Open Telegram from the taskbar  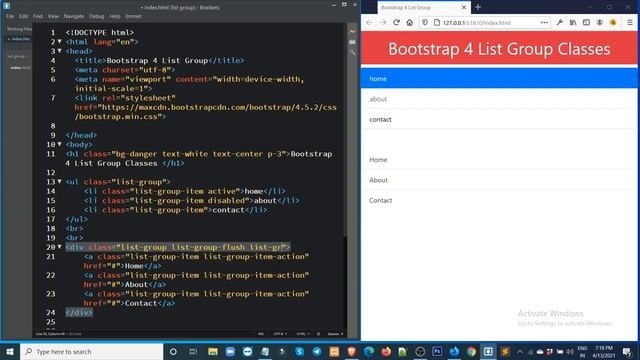point(317,351)
